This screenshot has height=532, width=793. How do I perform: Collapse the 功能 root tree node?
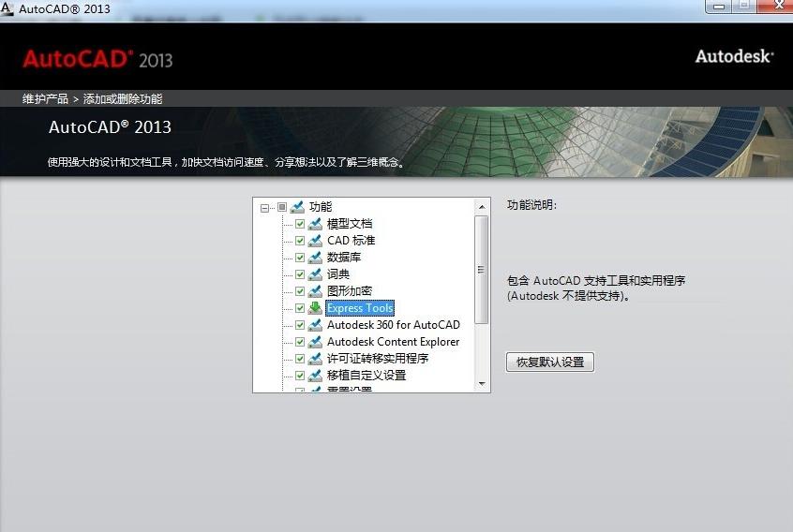pos(264,208)
